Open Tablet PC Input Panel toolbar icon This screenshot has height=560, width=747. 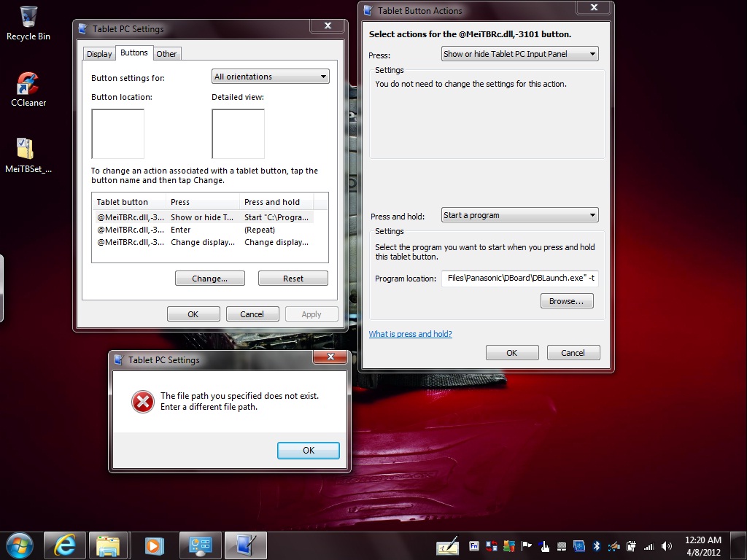(448, 546)
